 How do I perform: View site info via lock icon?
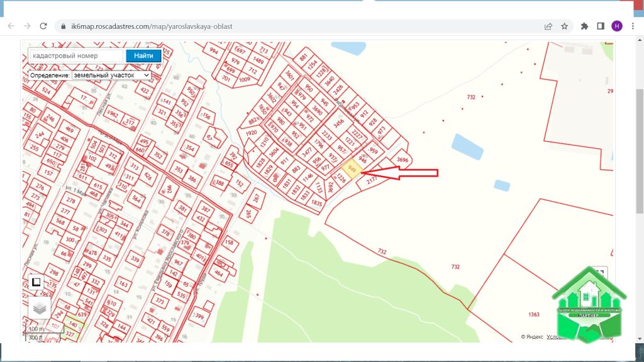[62, 26]
